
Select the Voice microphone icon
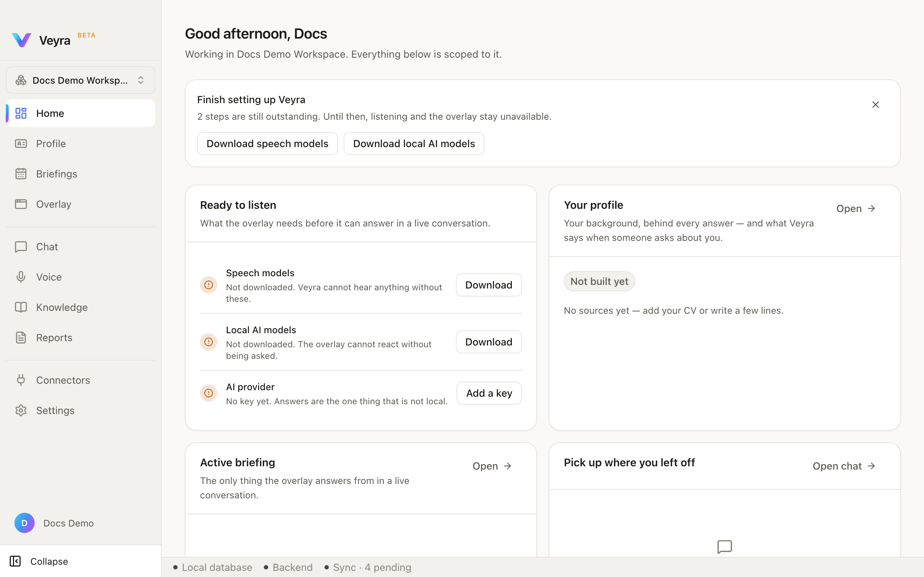pos(21,277)
